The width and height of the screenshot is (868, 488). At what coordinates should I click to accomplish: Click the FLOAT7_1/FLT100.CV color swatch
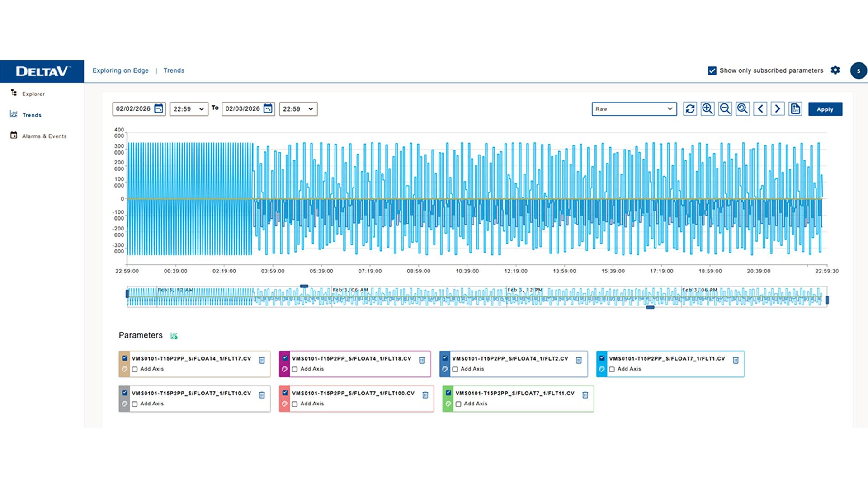(x=284, y=404)
